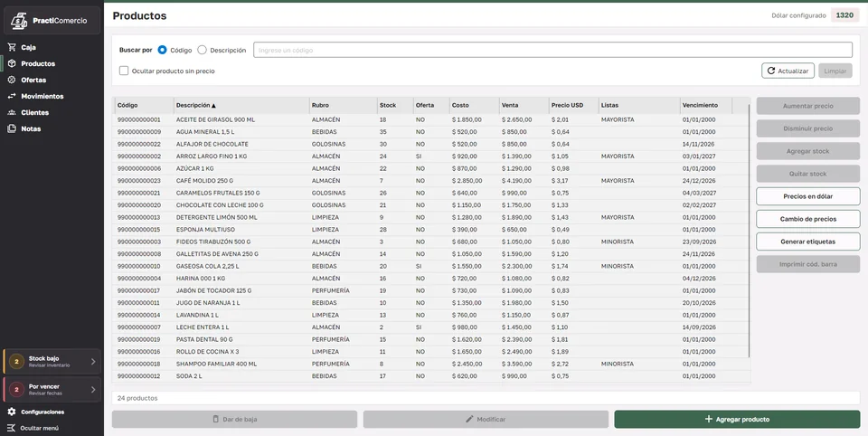Viewport: 868px width, 436px height.
Task: Click the pencil icon on Modificar
Action: 469,420
